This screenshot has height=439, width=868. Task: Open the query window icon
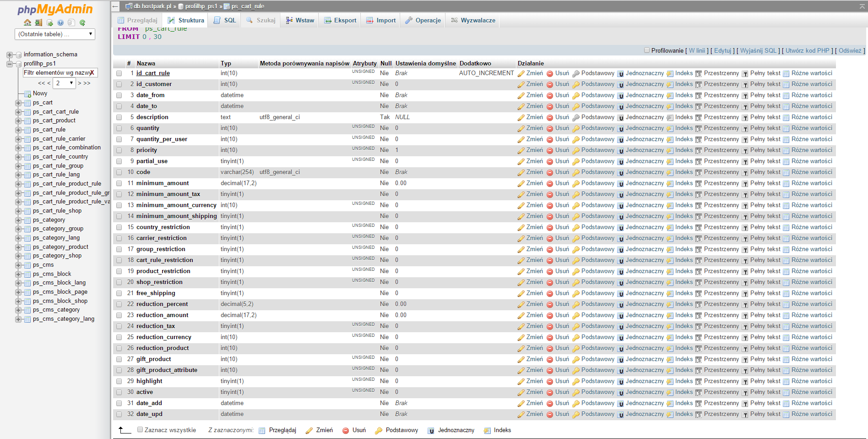tap(49, 22)
